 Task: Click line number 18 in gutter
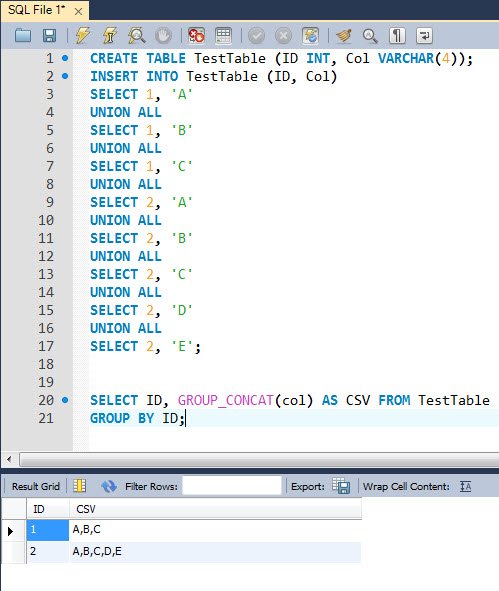tap(46, 364)
